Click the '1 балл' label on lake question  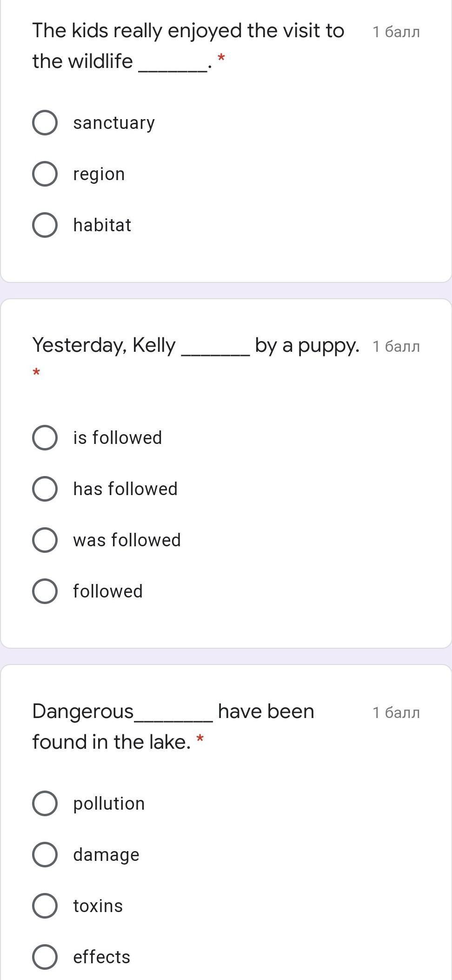pos(396,713)
